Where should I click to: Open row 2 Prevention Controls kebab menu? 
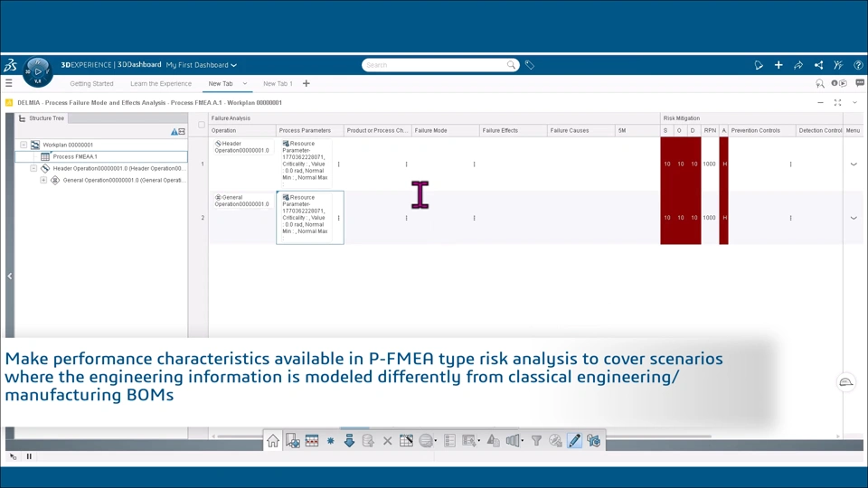click(790, 218)
